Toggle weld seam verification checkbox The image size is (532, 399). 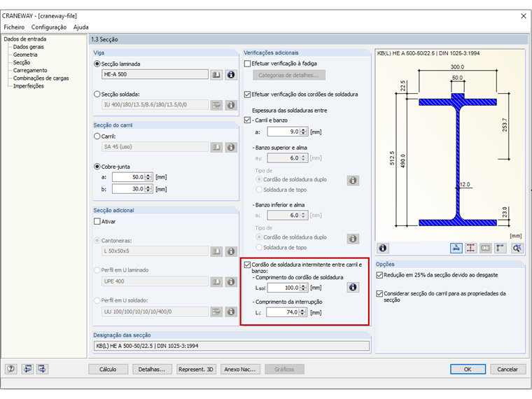click(247, 94)
